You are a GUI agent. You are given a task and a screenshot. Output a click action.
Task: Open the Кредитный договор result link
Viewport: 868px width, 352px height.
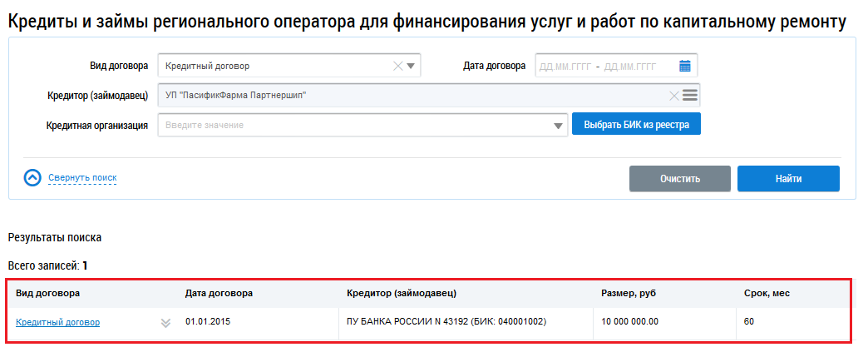57,322
